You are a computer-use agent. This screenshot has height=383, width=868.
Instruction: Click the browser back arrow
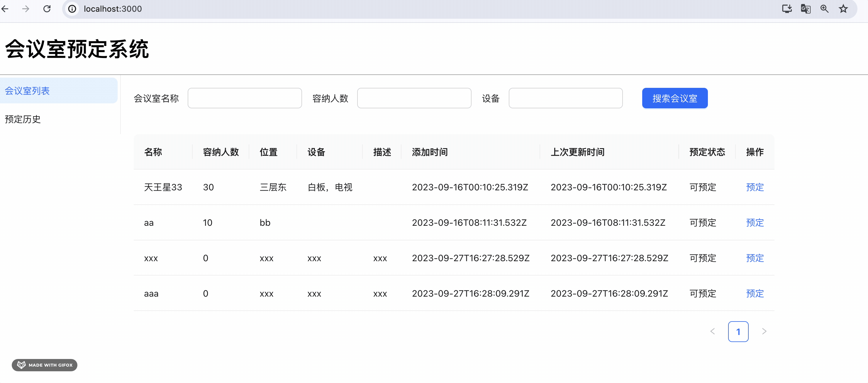click(x=5, y=9)
